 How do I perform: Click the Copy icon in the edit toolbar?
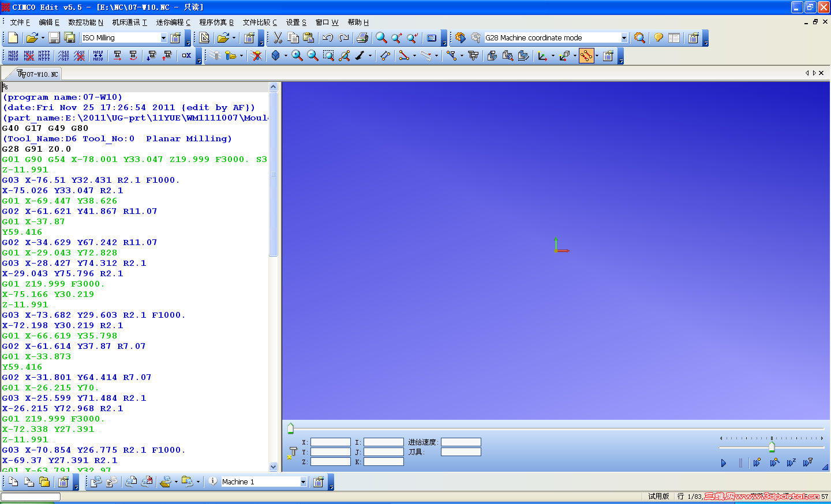(x=293, y=38)
